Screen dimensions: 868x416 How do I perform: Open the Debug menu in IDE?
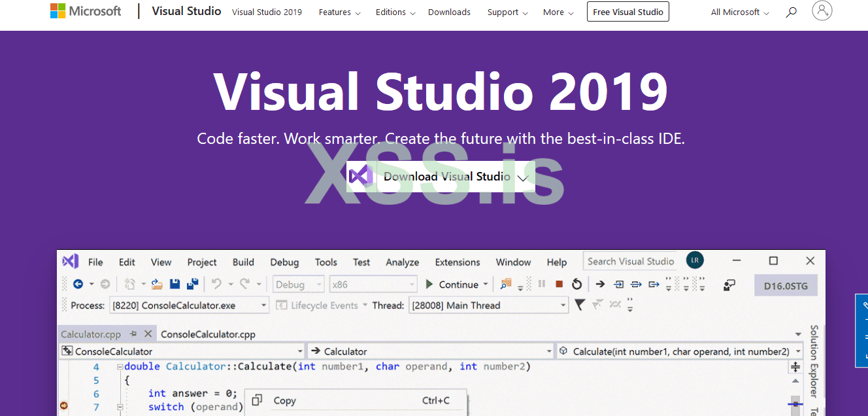[284, 262]
